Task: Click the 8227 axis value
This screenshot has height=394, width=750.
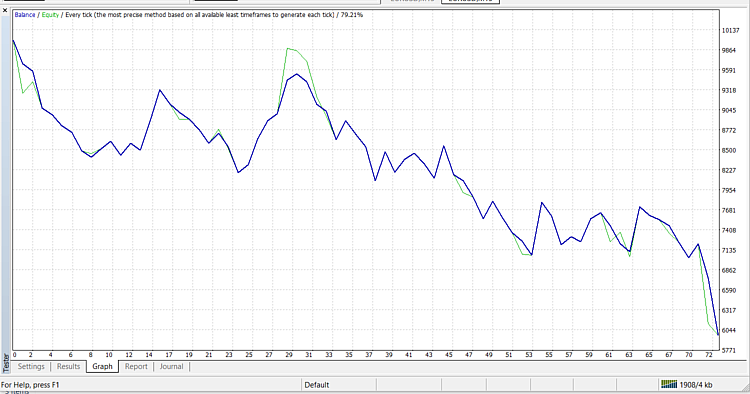Action: (x=729, y=170)
